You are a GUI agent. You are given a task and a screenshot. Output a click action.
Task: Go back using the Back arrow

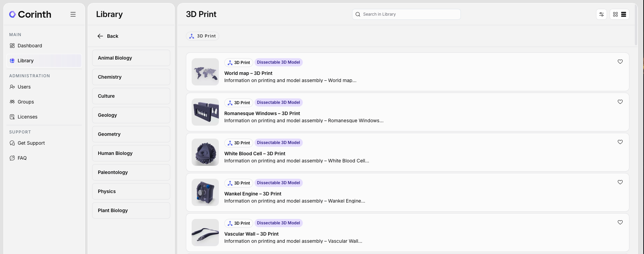(x=108, y=36)
